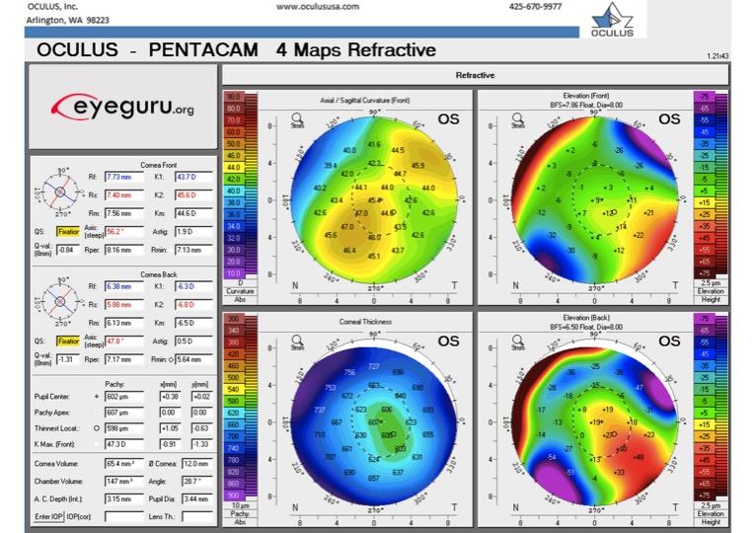Click the Cornea Back K2 -6.8 D field

point(193,305)
